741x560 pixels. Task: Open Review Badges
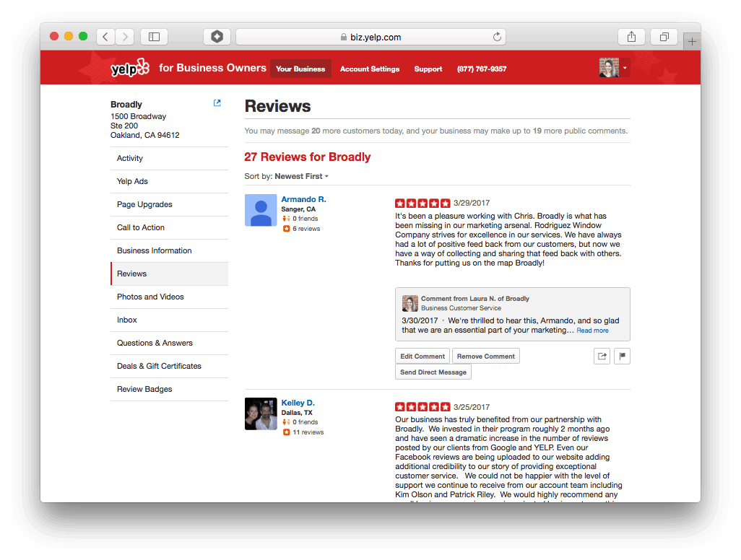pos(169,390)
